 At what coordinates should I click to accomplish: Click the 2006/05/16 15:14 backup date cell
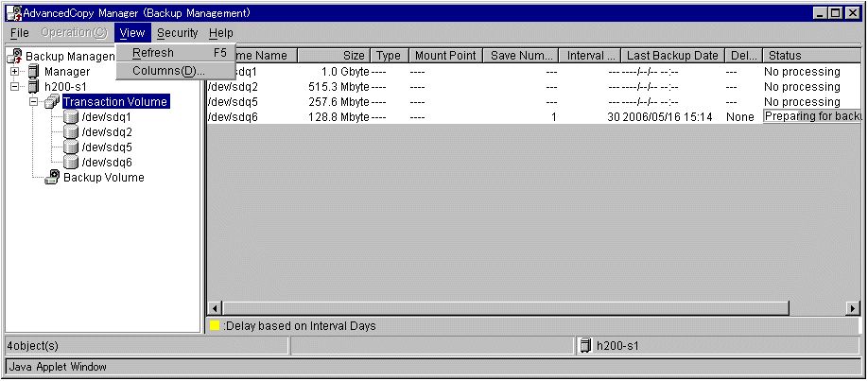pyautogui.click(x=667, y=117)
